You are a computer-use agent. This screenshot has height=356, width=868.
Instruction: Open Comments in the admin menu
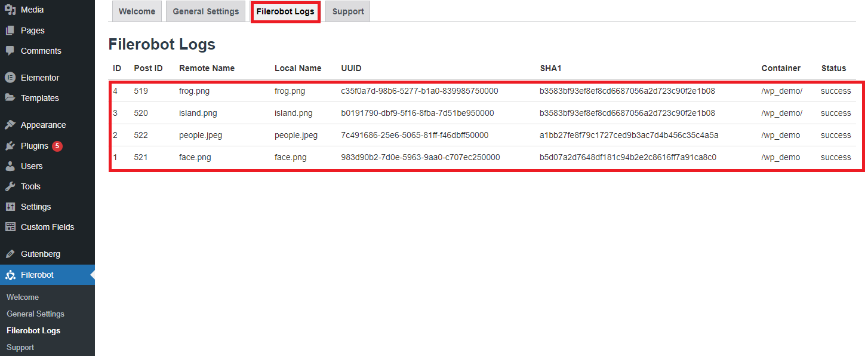tap(48, 51)
